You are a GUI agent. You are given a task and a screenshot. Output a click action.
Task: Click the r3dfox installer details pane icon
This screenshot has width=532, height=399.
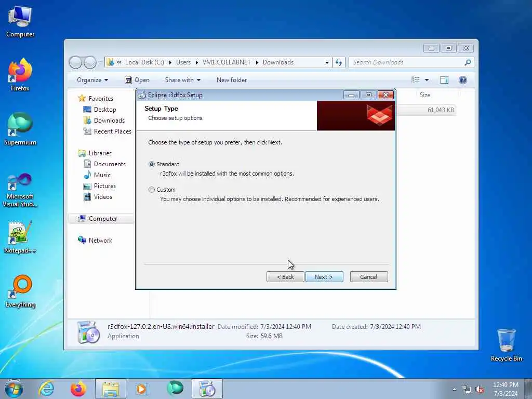[88, 332]
